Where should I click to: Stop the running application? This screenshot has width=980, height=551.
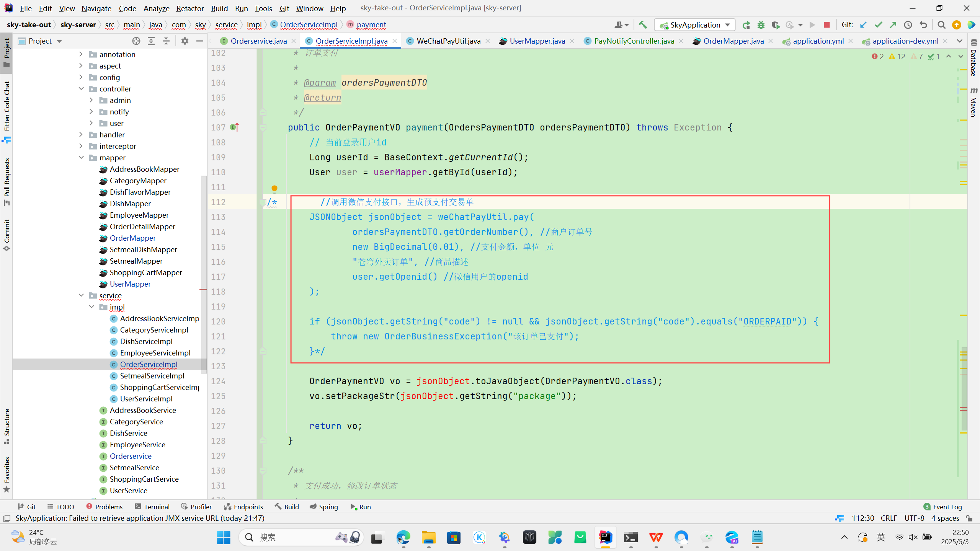click(x=826, y=25)
